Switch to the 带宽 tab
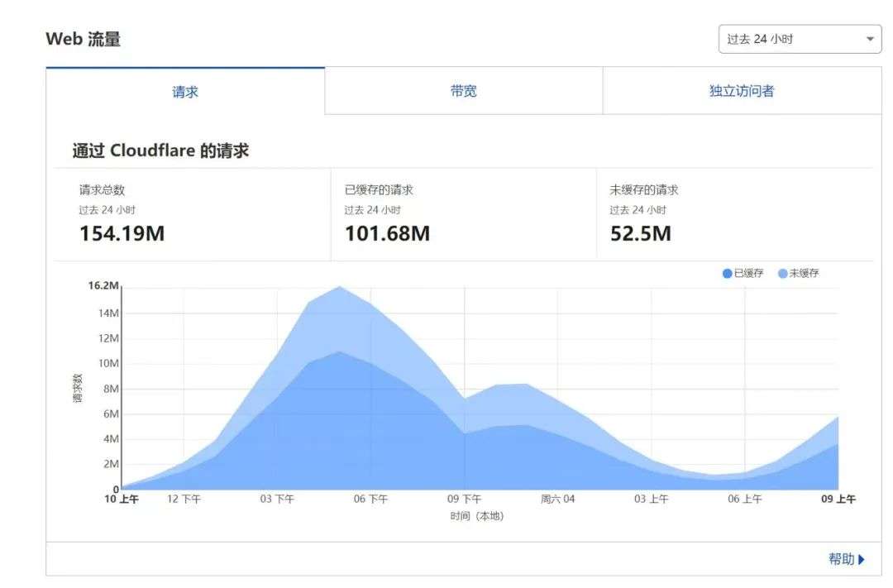 [x=464, y=91]
